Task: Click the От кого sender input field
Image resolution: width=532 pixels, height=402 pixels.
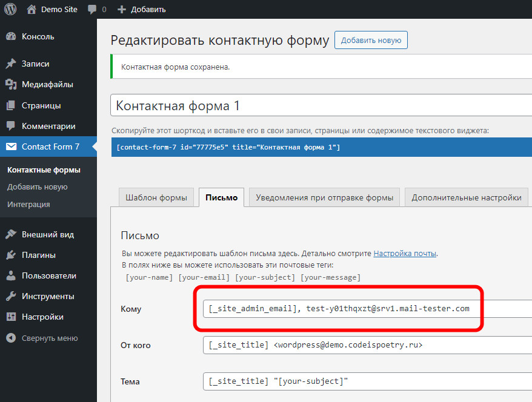Action: 367,345
